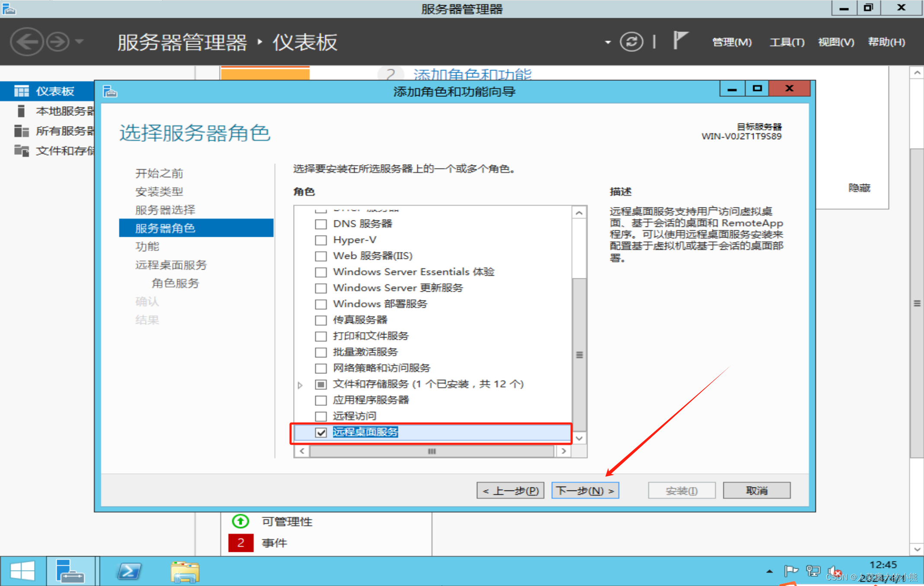Click the 取消 button in the wizard
The width and height of the screenshot is (924, 586).
click(757, 490)
